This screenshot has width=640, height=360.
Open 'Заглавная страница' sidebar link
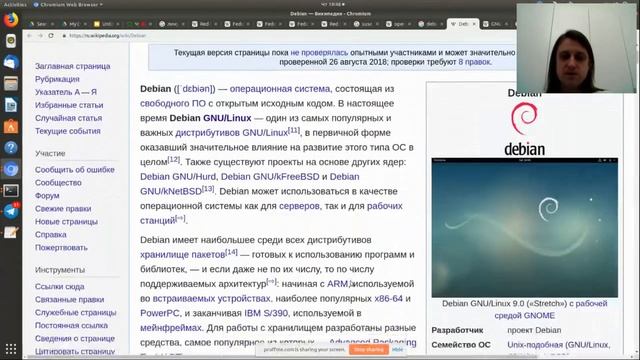pos(73,66)
